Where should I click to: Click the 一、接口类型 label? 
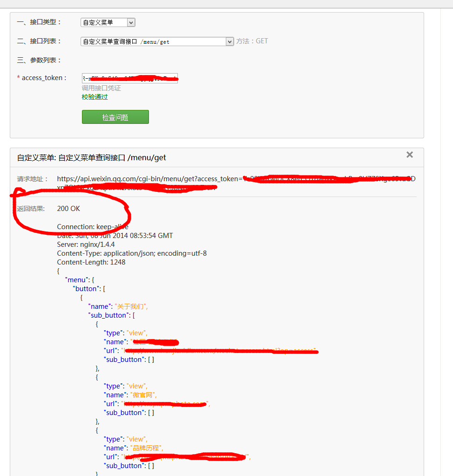click(x=39, y=22)
